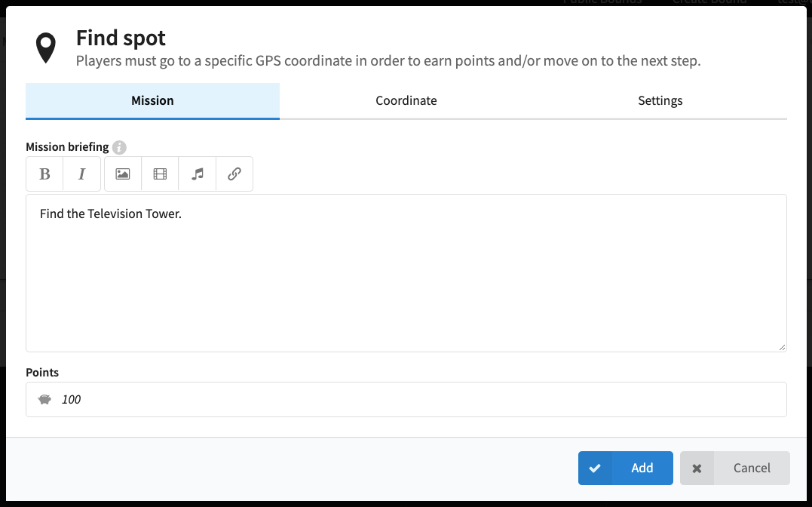Insert a hyperlink with the chain icon
This screenshot has height=507, width=812.
[x=234, y=174]
